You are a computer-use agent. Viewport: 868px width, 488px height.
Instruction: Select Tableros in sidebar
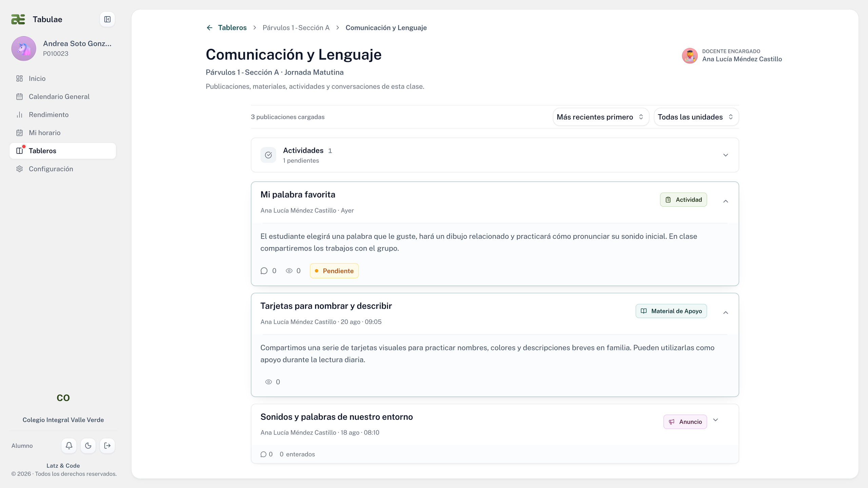click(x=63, y=151)
